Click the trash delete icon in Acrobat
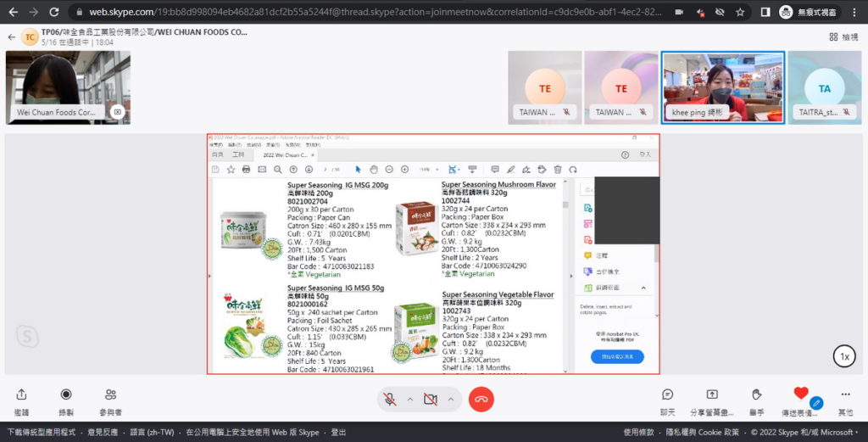The image size is (868, 442). (x=558, y=170)
